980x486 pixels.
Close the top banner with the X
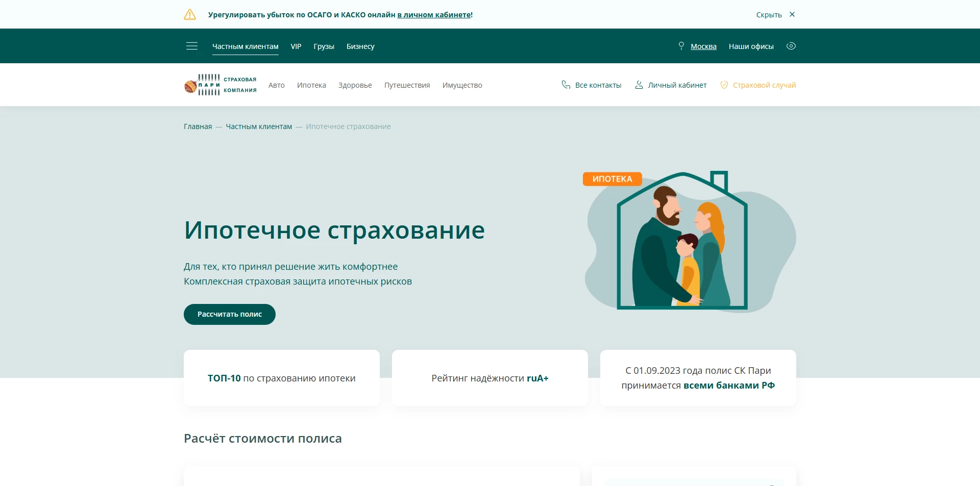click(x=792, y=14)
